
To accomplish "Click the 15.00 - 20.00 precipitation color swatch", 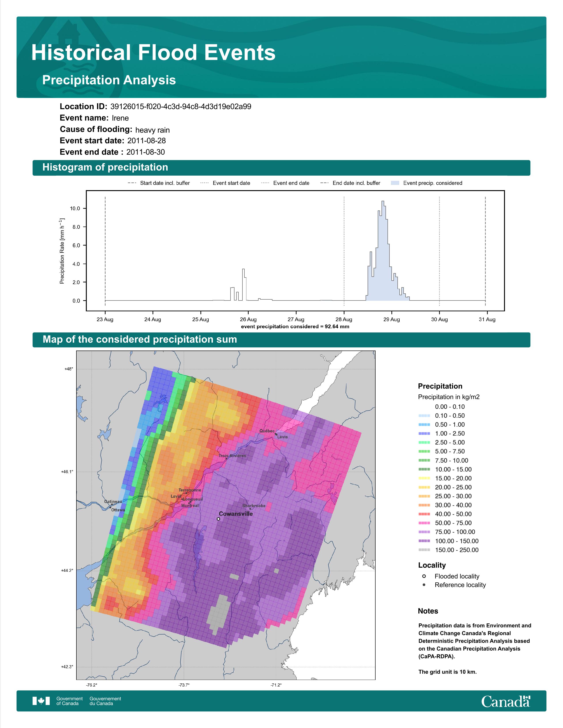I will pyautogui.click(x=424, y=478).
